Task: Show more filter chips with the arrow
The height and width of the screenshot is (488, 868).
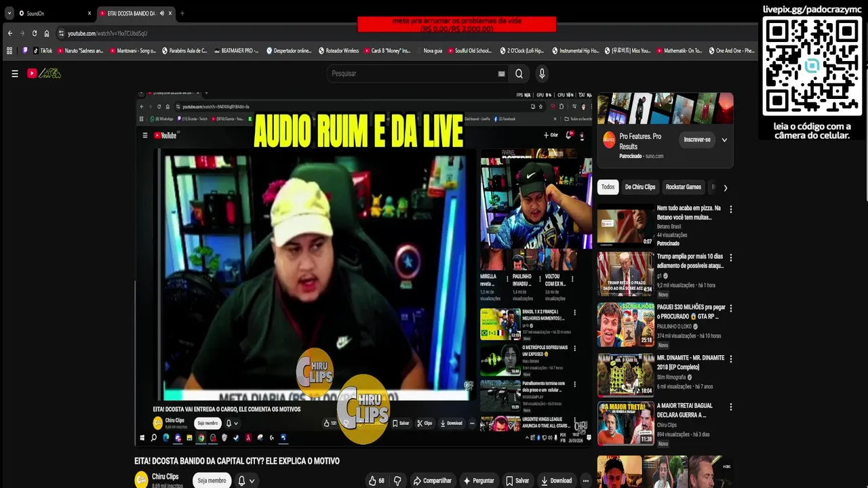Action: (x=725, y=188)
